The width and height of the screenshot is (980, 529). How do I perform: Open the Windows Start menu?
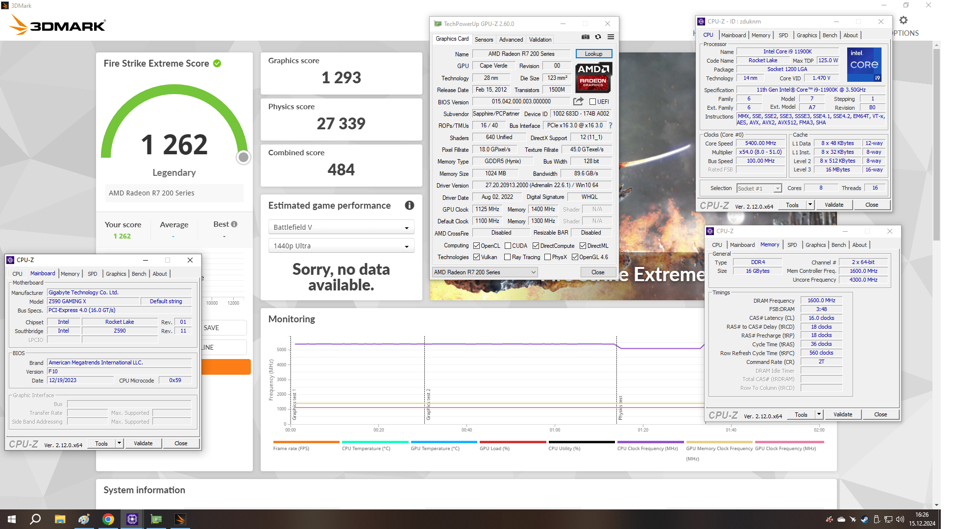coord(12,519)
